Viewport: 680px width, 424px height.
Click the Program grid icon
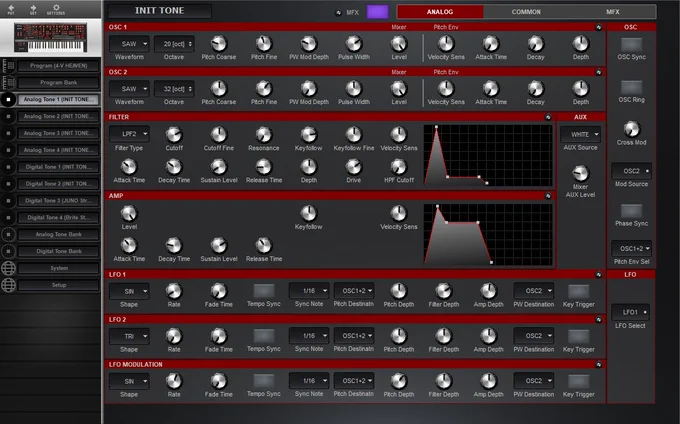[x=8, y=66]
